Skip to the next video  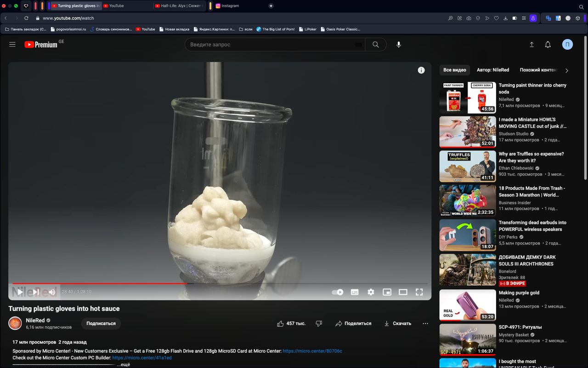click(x=36, y=292)
